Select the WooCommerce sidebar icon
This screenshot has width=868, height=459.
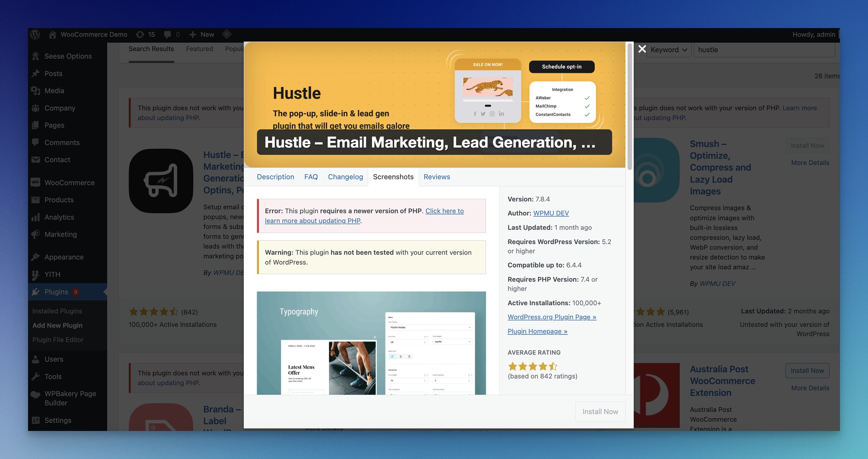click(36, 182)
